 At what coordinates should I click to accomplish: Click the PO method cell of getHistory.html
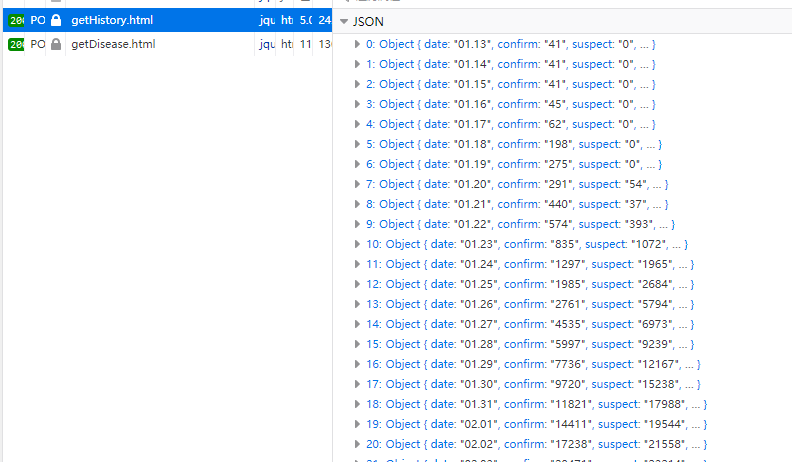pos(37,20)
